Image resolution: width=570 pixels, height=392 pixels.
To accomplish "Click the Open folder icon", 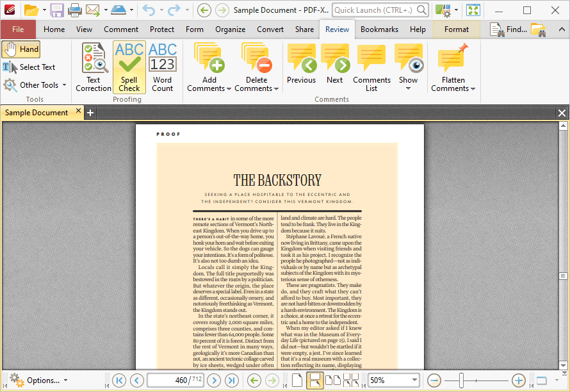I will [x=31, y=10].
